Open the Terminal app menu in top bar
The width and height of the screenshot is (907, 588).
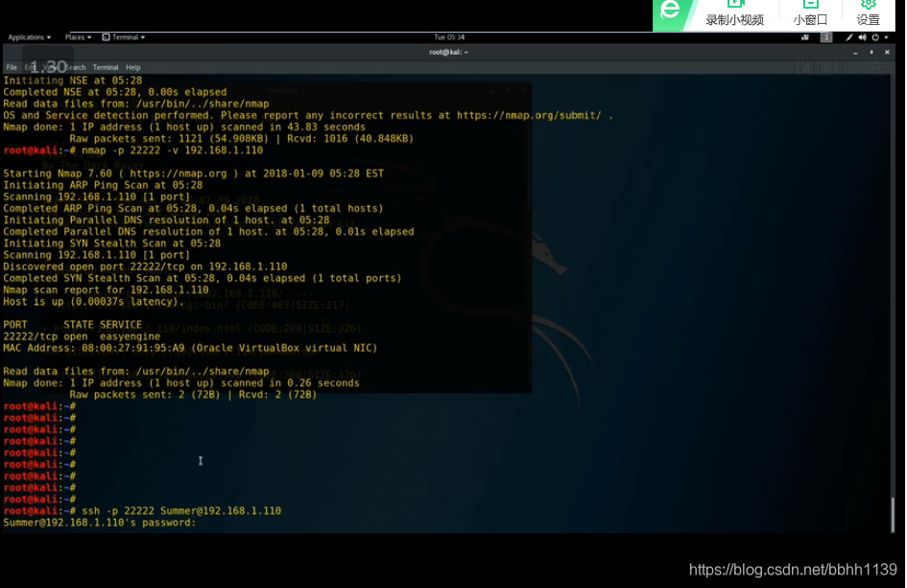tap(124, 37)
